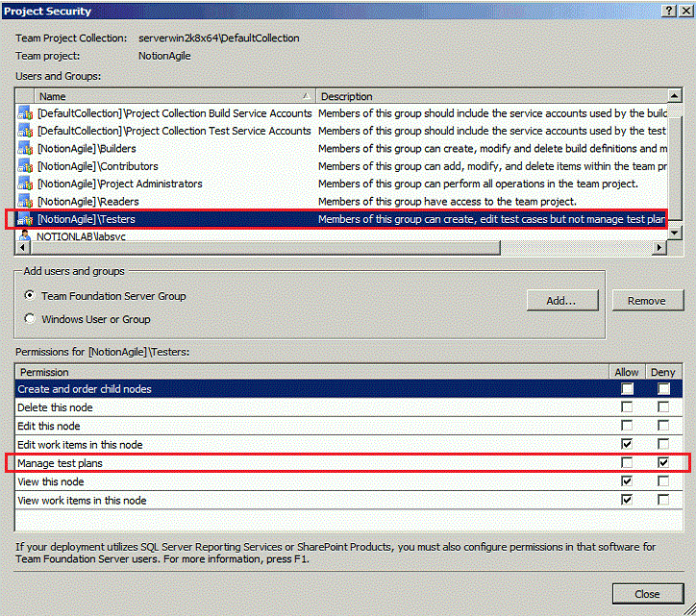The width and height of the screenshot is (696, 616).
Task: Click the Deny column header
Action: point(663,372)
